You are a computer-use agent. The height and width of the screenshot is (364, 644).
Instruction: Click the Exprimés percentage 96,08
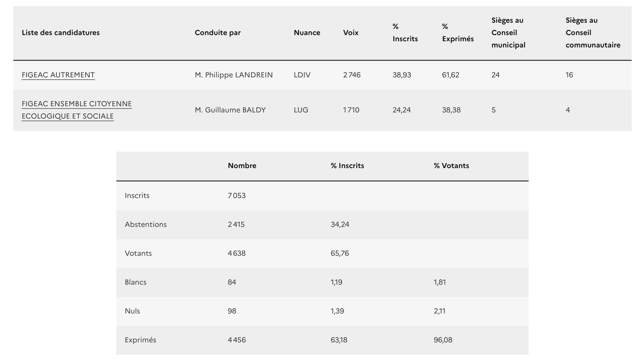tap(443, 340)
